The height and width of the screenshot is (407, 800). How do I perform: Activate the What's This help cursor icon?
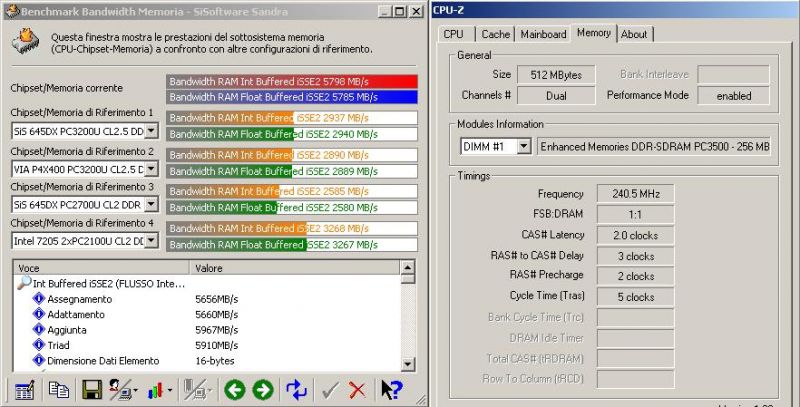pyautogui.click(x=391, y=390)
